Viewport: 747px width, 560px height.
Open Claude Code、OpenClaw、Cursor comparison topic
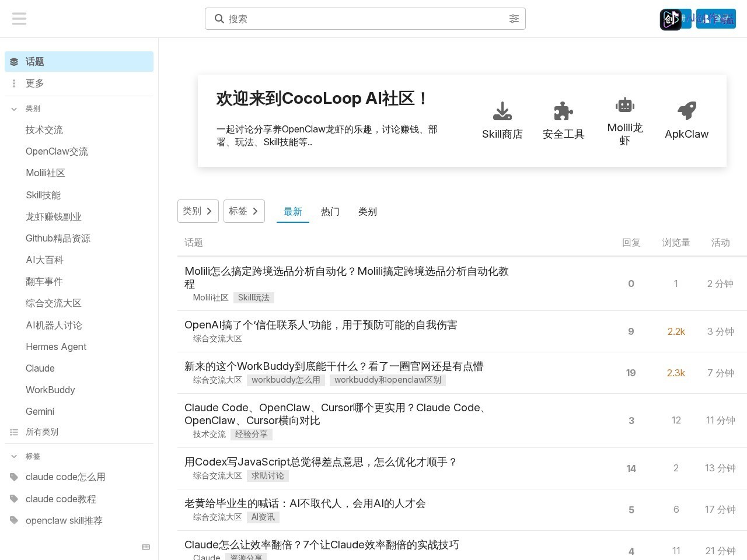(x=337, y=414)
